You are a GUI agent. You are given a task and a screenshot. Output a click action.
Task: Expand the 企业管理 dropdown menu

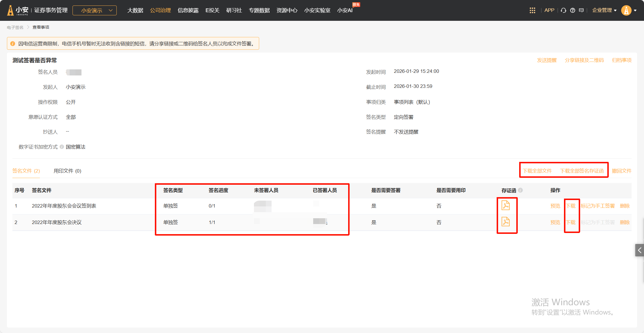click(604, 10)
